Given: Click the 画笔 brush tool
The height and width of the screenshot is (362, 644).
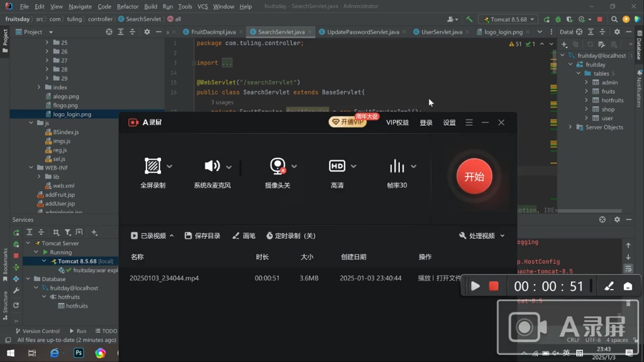Looking at the screenshot, I should tap(244, 236).
